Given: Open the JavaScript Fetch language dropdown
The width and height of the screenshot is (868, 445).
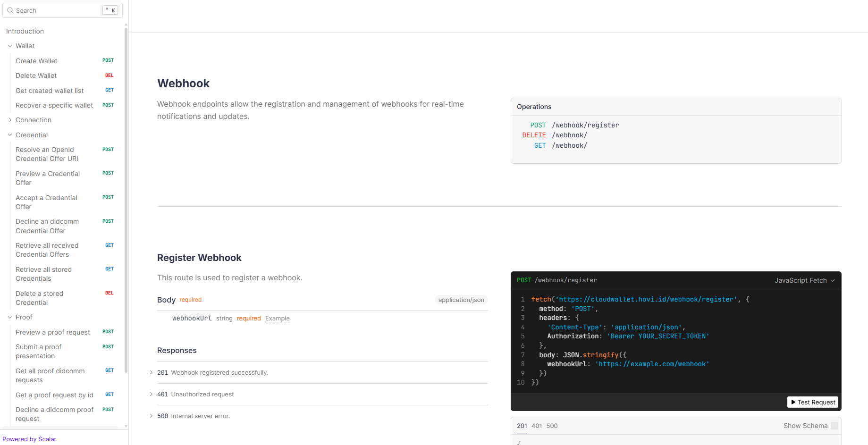Looking at the screenshot, I should (804, 280).
